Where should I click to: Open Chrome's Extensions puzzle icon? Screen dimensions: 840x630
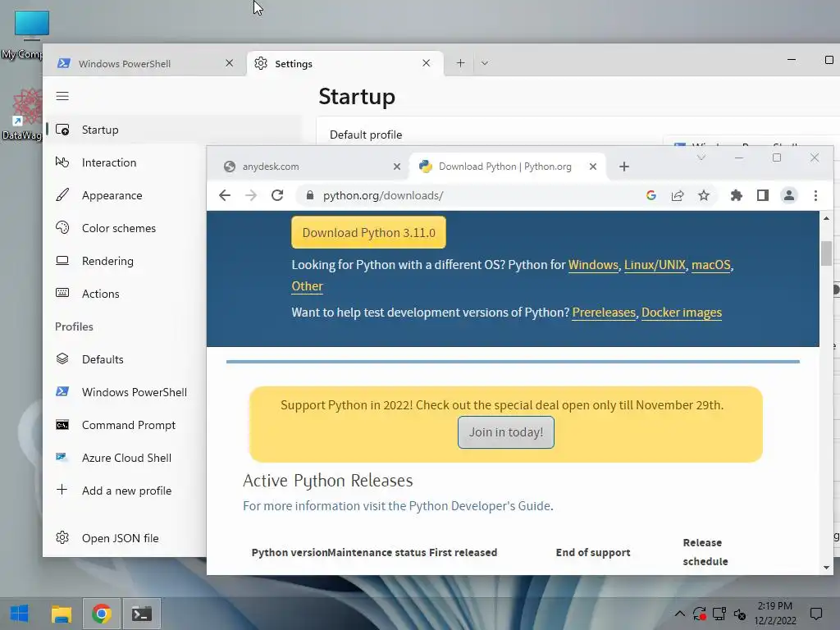pyautogui.click(x=737, y=195)
